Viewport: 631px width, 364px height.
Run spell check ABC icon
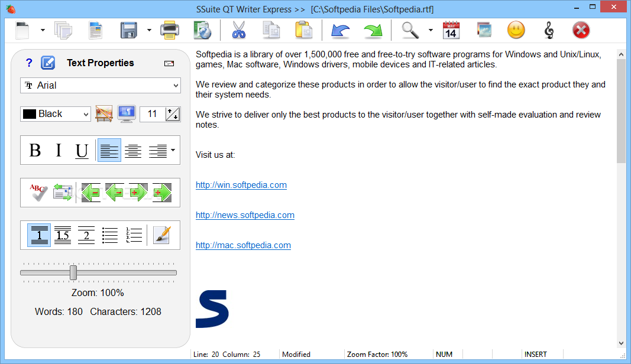(38, 192)
